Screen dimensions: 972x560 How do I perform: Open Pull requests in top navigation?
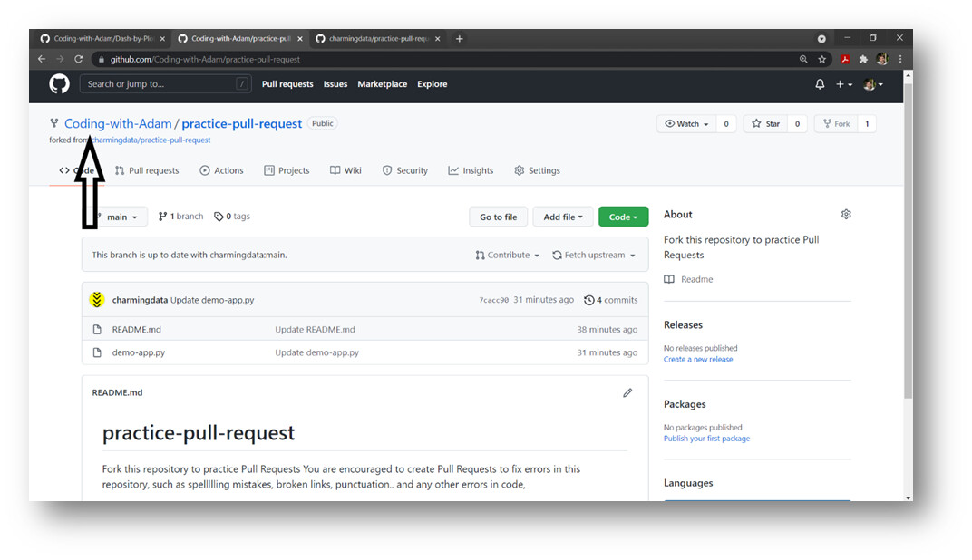pyautogui.click(x=287, y=84)
